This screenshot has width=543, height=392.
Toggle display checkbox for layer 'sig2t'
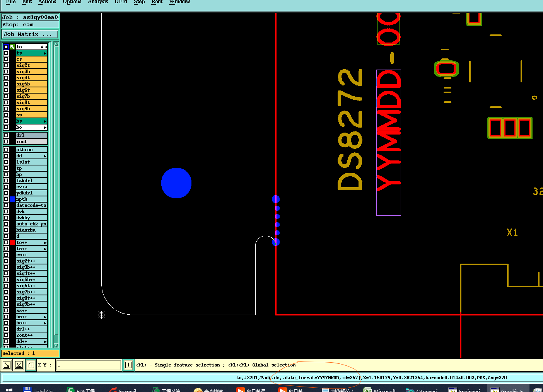pos(6,65)
